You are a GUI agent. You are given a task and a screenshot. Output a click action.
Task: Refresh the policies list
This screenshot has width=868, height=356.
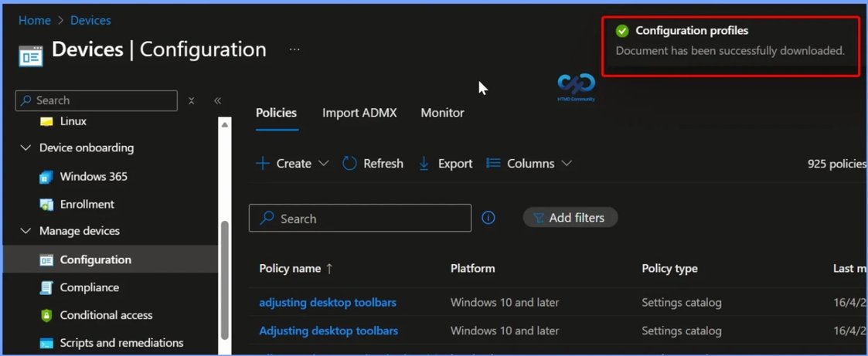click(373, 164)
